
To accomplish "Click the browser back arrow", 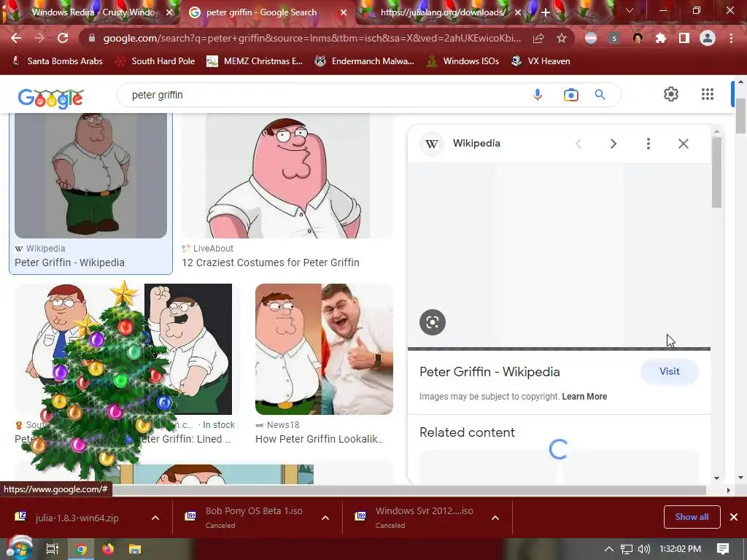I will click(x=16, y=38).
